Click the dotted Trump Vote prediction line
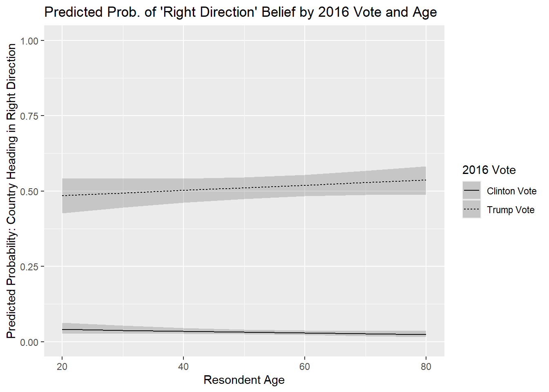Screen dimensions: 549x392 (244, 188)
